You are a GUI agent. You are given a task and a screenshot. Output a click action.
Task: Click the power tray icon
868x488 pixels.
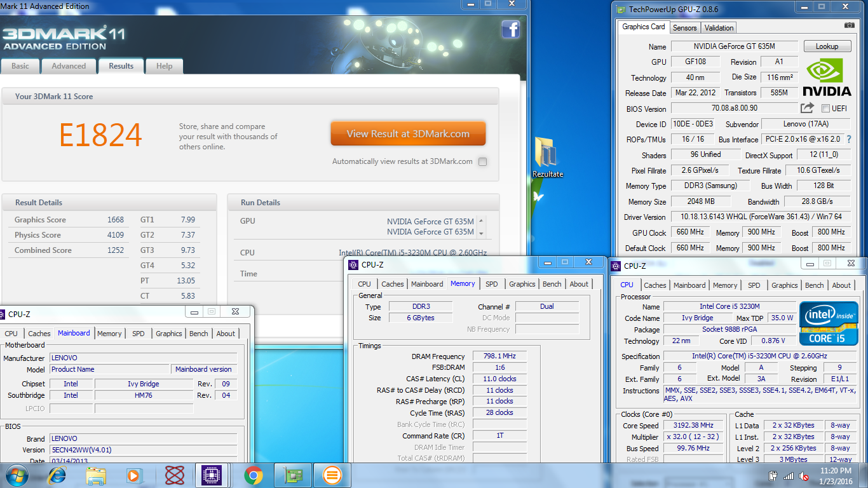click(x=773, y=475)
